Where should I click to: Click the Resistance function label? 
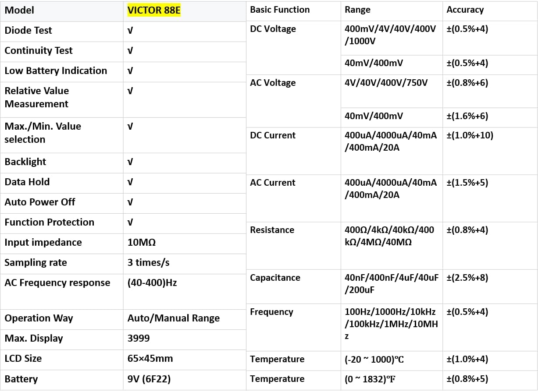tap(272, 230)
